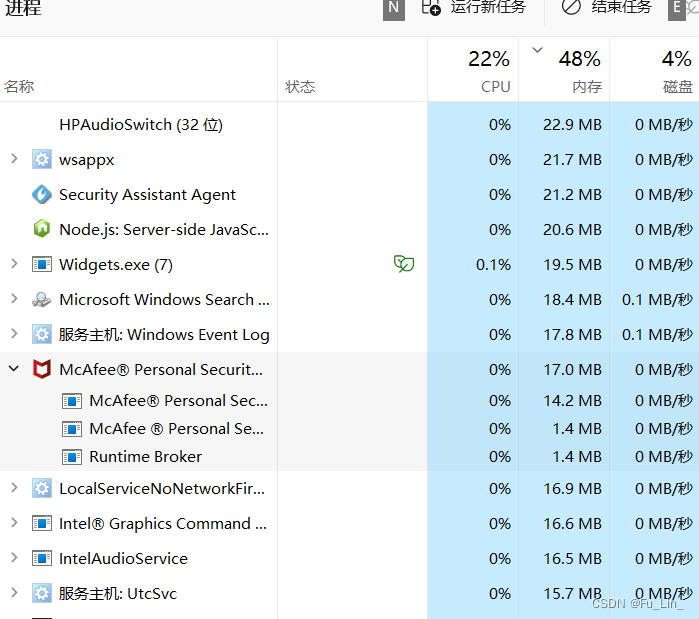Click the 15.7 MB memory value
This screenshot has height=619, width=699.
[x=572, y=594]
